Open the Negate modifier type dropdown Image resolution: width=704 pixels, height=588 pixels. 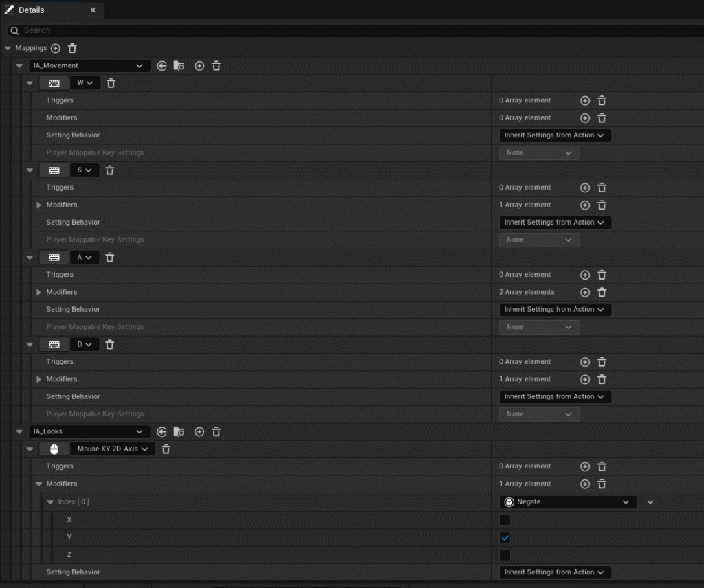click(x=567, y=502)
